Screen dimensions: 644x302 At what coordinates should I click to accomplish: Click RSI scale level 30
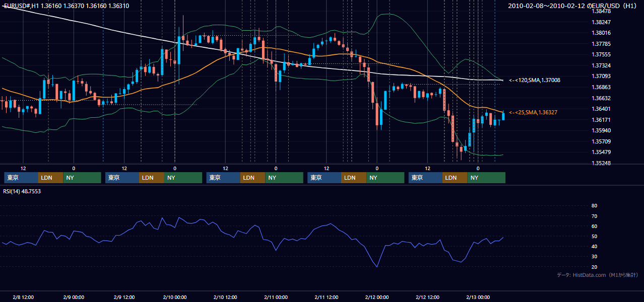coord(594,257)
